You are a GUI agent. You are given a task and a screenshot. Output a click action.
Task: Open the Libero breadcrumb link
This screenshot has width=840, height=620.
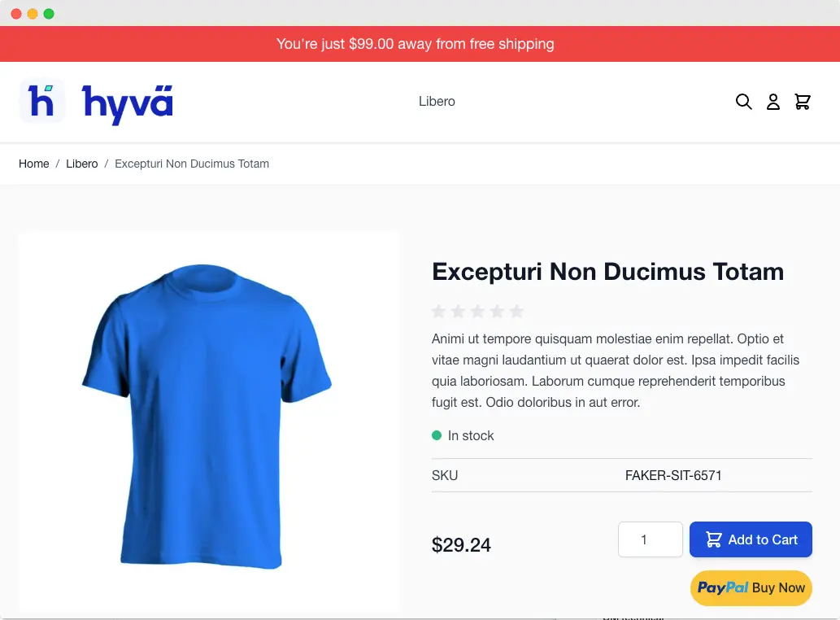(82, 164)
